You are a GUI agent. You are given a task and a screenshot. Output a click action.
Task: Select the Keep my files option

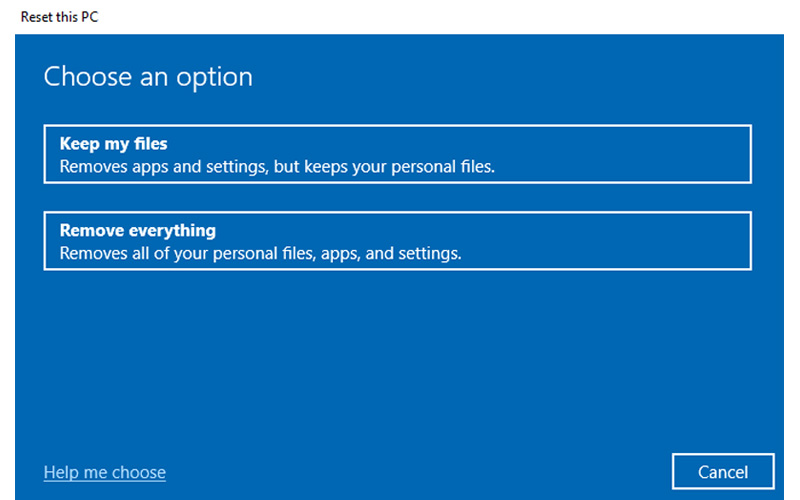point(397,154)
